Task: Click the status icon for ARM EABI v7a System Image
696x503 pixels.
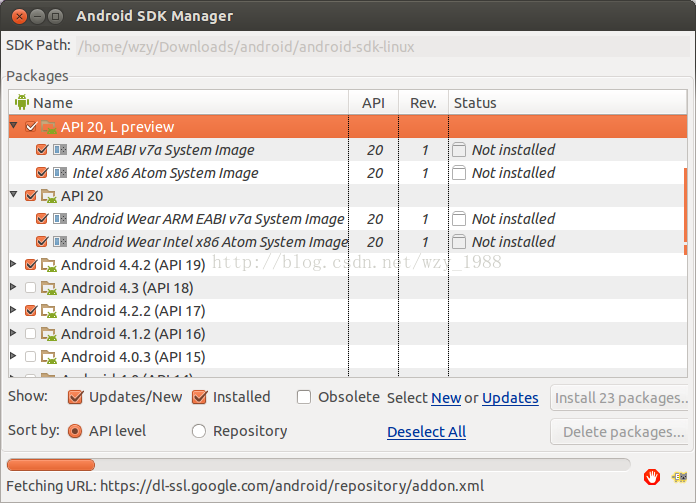Action: point(459,150)
